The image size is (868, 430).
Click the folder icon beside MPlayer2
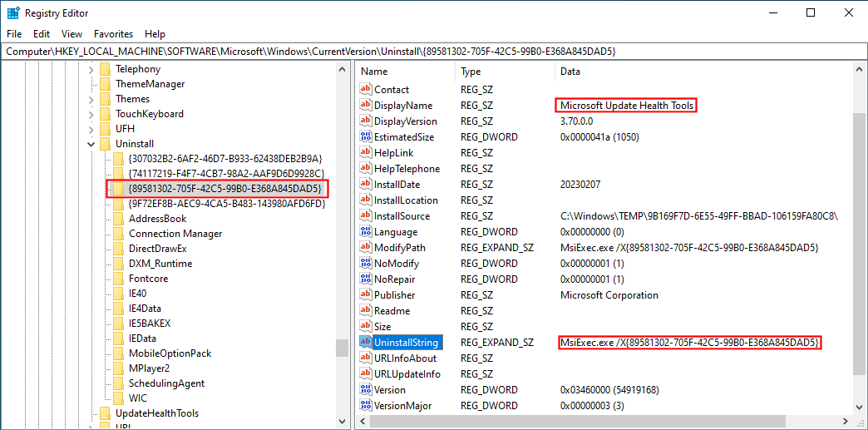118,368
